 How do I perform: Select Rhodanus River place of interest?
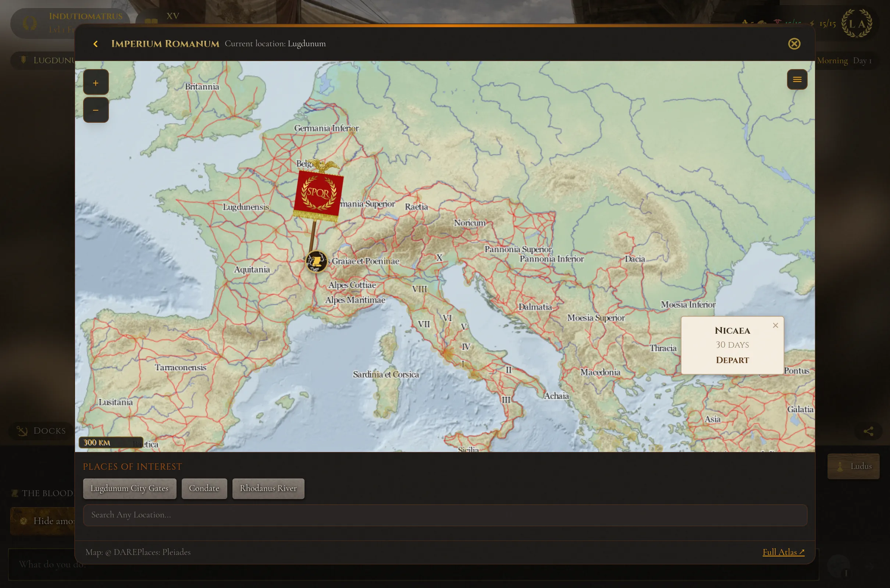point(268,488)
